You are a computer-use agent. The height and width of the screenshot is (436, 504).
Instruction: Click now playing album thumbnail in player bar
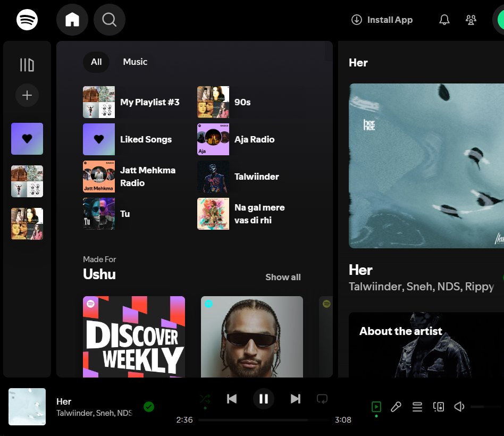[x=27, y=407]
